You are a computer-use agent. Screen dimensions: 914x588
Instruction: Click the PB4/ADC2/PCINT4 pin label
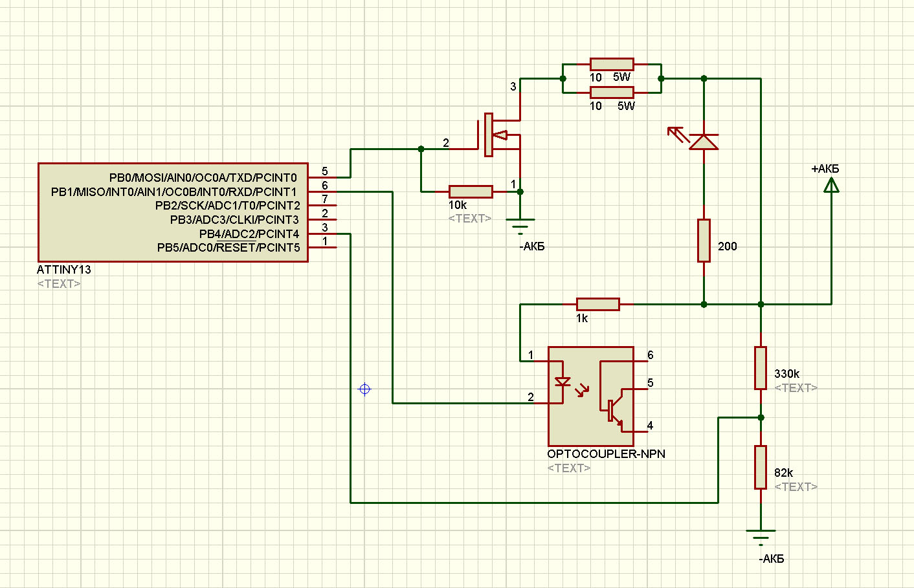click(x=249, y=234)
